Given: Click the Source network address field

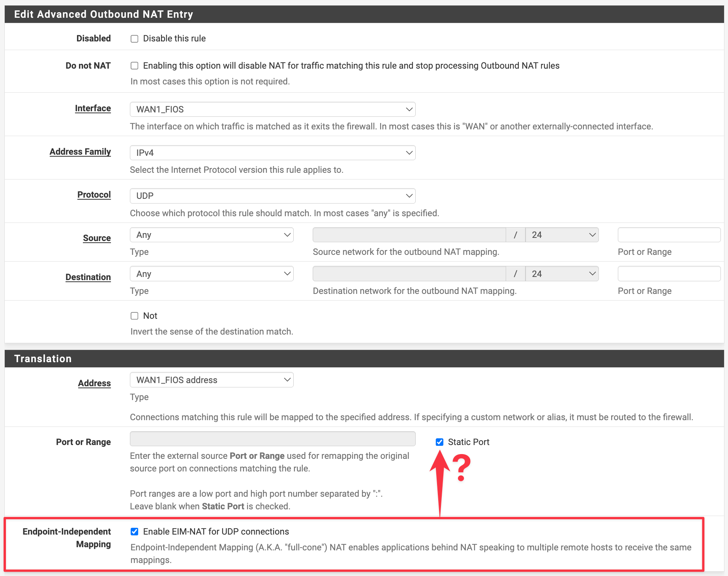Looking at the screenshot, I should coord(409,235).
